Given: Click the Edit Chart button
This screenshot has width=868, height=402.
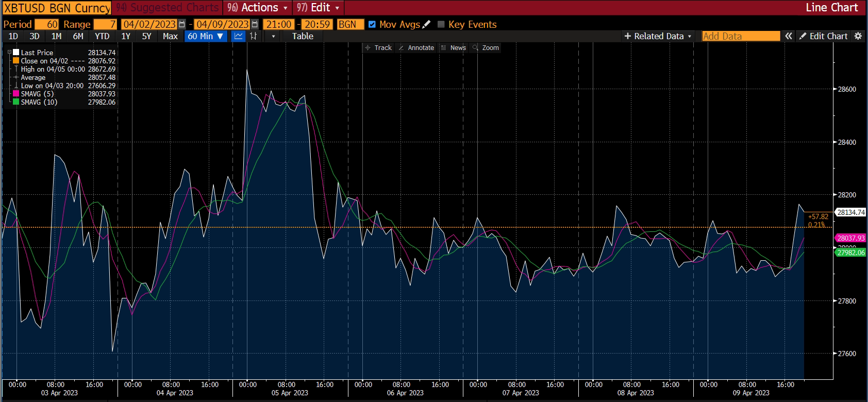Looking at the screenshot, I should pos(823,36).
